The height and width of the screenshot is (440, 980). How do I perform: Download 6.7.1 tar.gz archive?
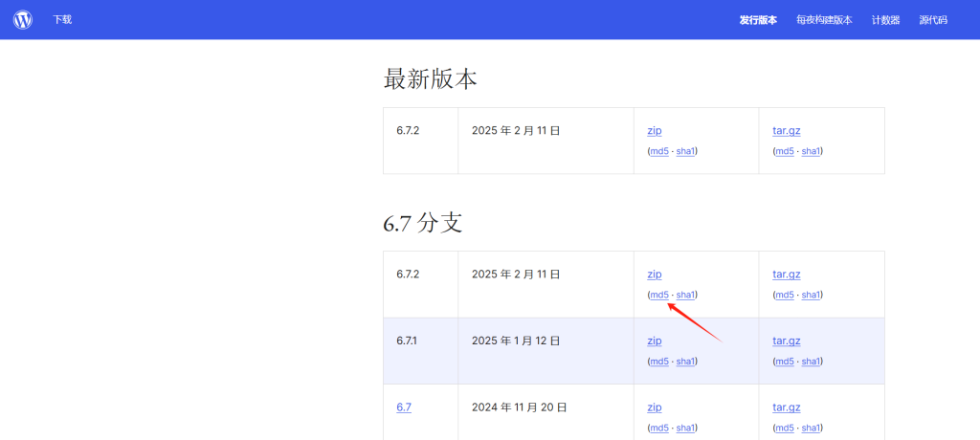(787, 341)
